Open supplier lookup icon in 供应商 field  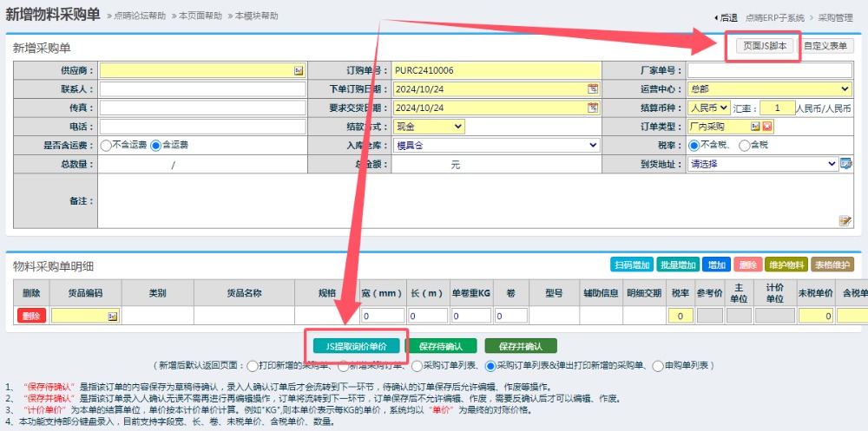click(298, 70)
